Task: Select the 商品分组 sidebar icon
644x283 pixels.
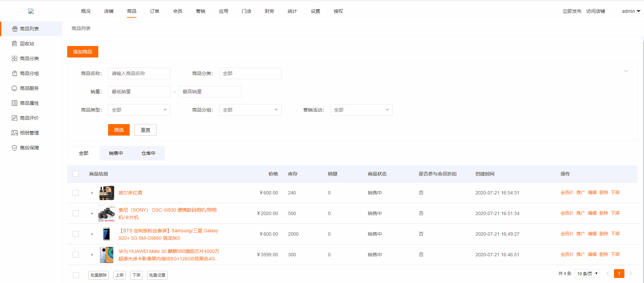Action: (x=14, y=73)
